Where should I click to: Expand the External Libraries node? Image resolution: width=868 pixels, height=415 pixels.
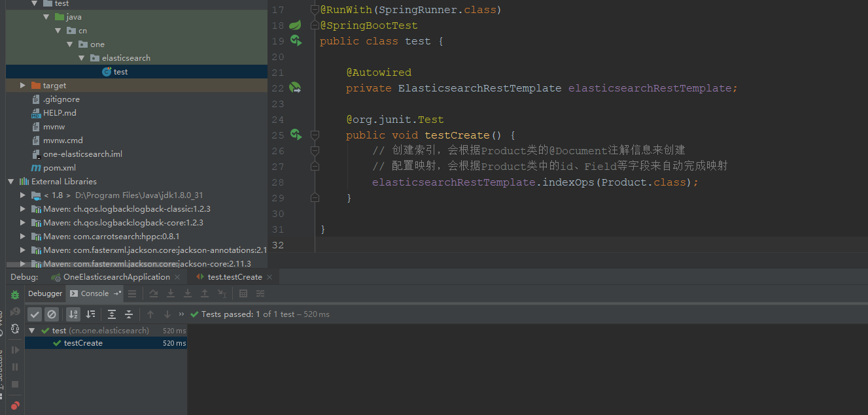pyautogui.click(x=10, y=181)
